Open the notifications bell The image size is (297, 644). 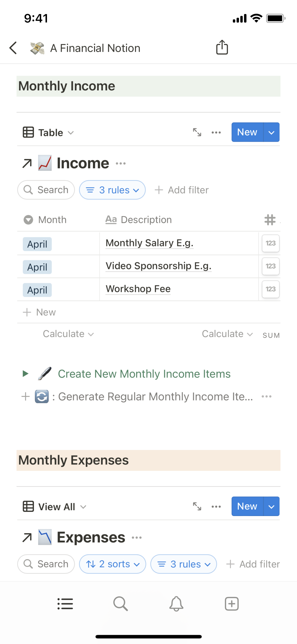[x=176, y=604]
